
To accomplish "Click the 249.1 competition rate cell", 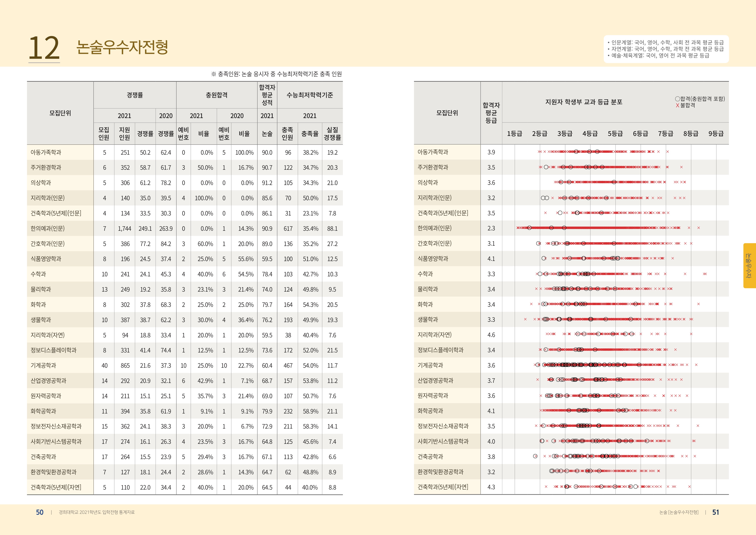I will [x=145, y=229].
